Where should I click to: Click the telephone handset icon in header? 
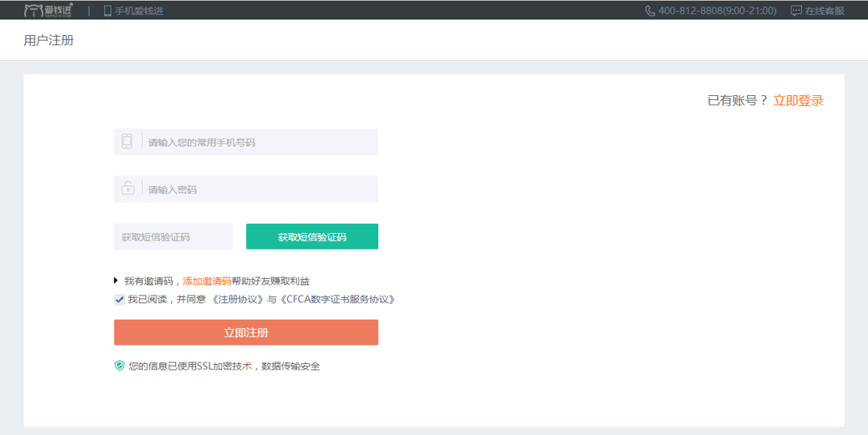[650, 11]
